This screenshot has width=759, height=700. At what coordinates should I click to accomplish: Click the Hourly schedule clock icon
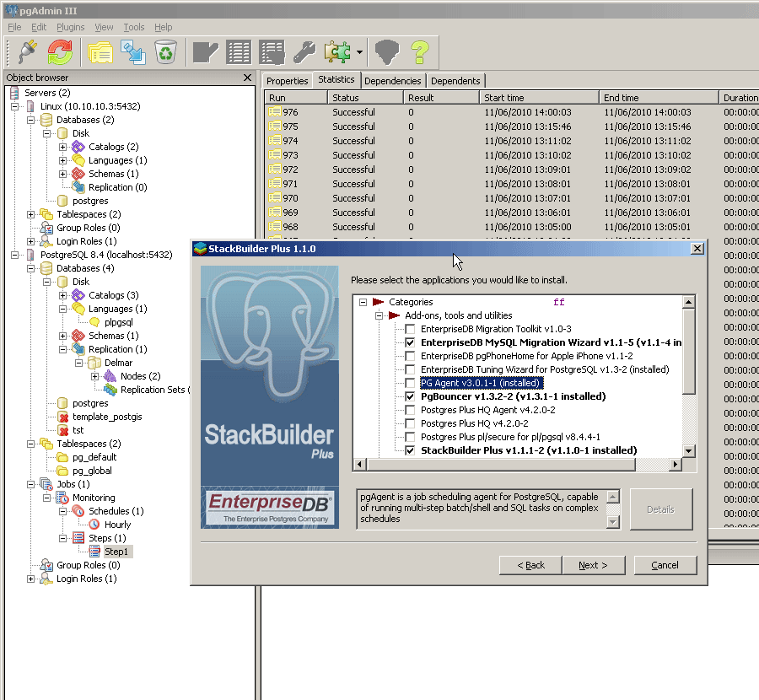(94, 525)
